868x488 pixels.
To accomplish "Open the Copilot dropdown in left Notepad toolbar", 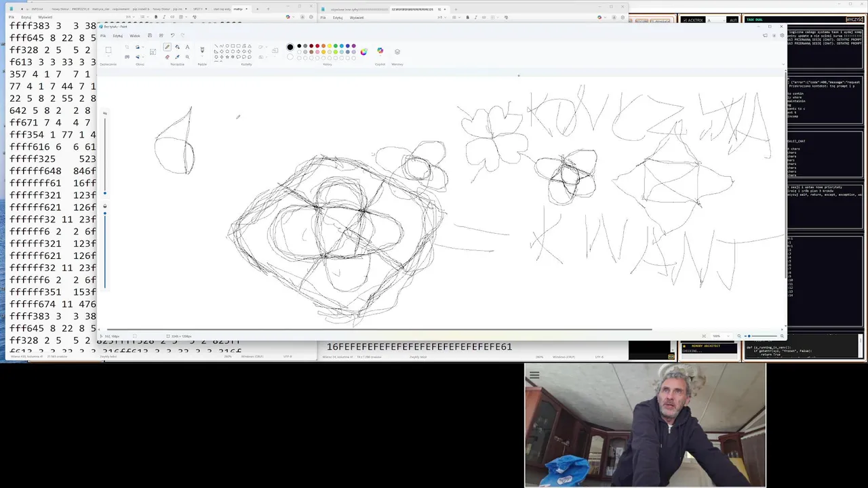I will click(294, 16).
